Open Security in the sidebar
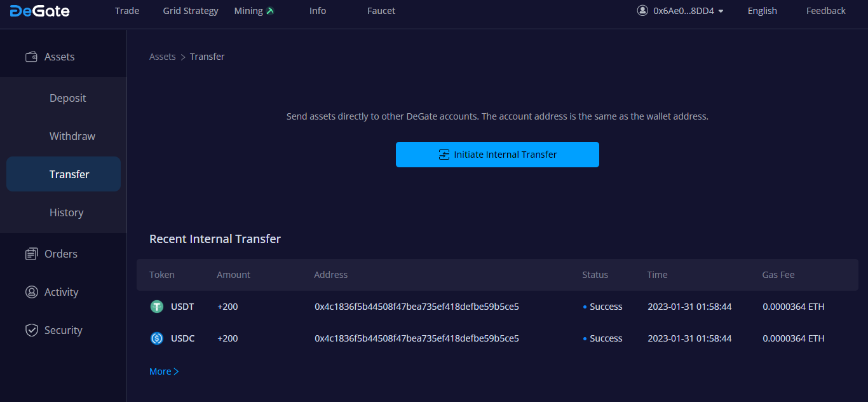Screen dimensions: 868x402 tap(64, 330)
